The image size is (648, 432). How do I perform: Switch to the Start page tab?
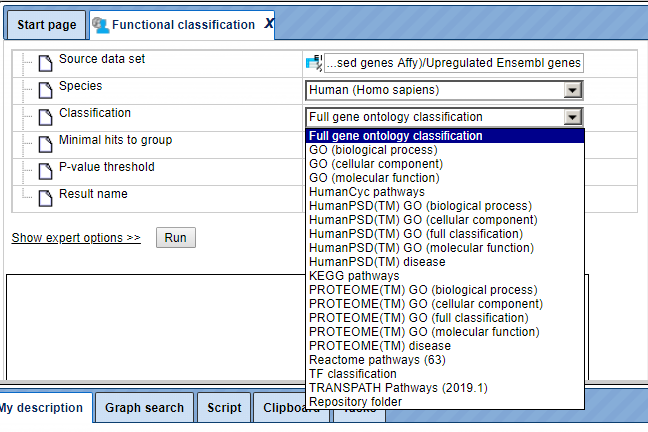click(47, 25)
